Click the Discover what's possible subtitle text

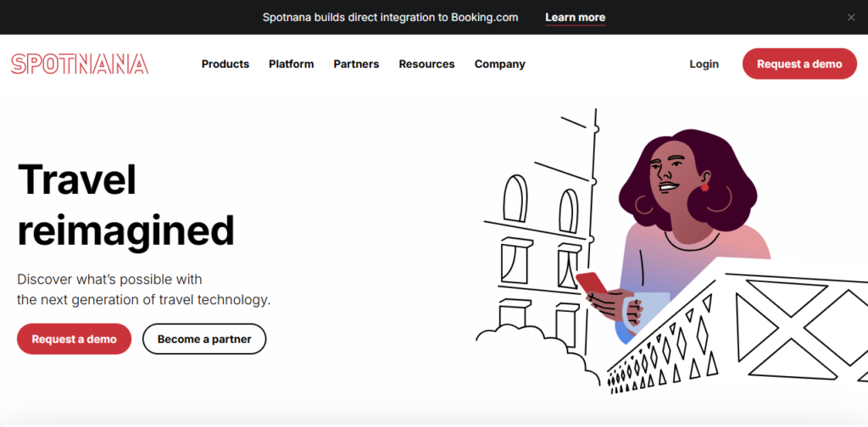pyautogui.click(x=144, y=289)
